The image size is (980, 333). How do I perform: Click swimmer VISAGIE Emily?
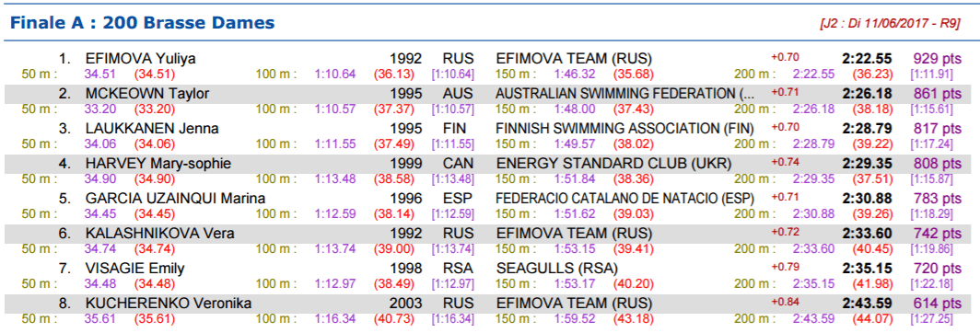click(135, 269)
